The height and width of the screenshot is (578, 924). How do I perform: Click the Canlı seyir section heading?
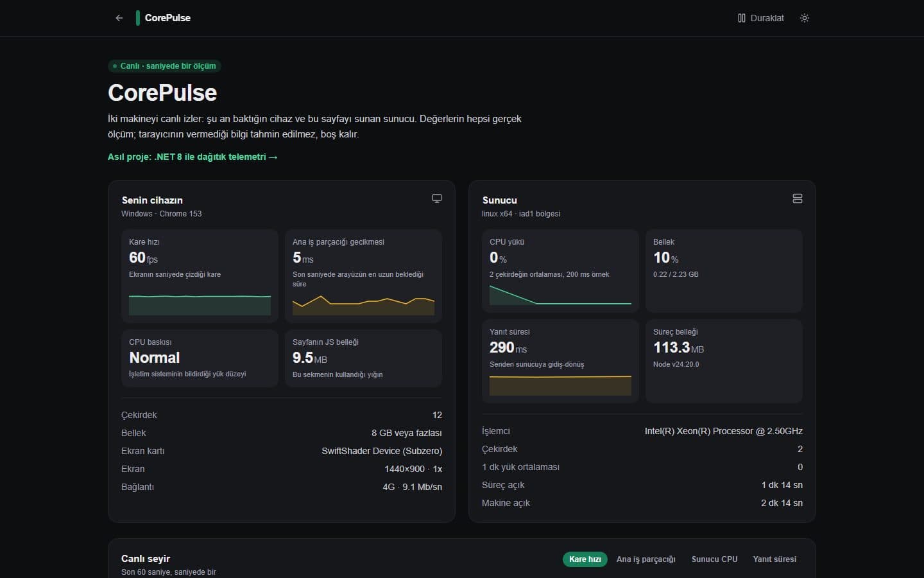146,559
